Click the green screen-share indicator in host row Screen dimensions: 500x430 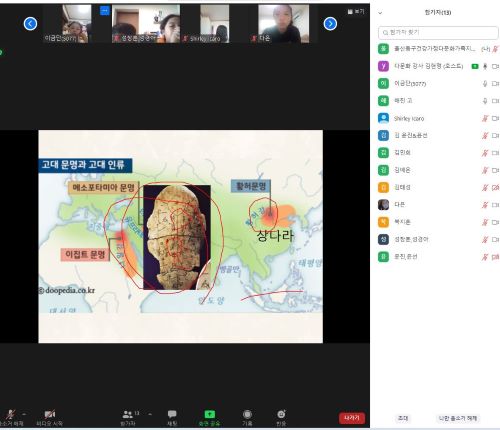475,66
